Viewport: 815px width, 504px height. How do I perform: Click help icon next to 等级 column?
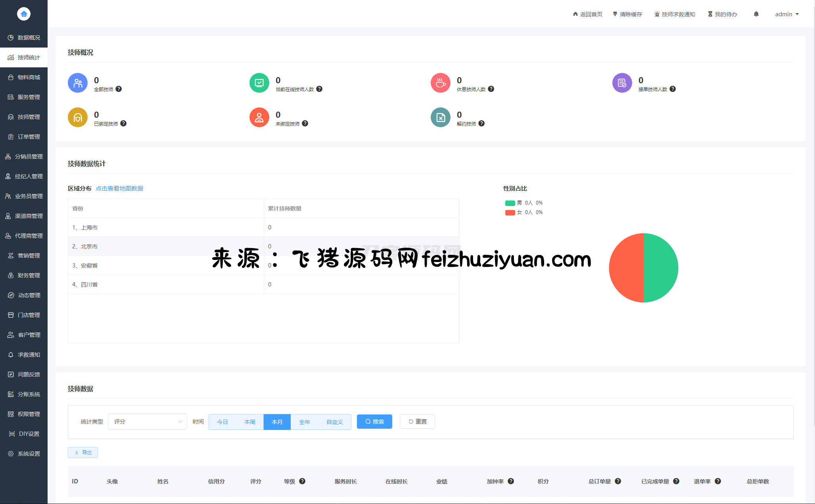click(302, 481)
